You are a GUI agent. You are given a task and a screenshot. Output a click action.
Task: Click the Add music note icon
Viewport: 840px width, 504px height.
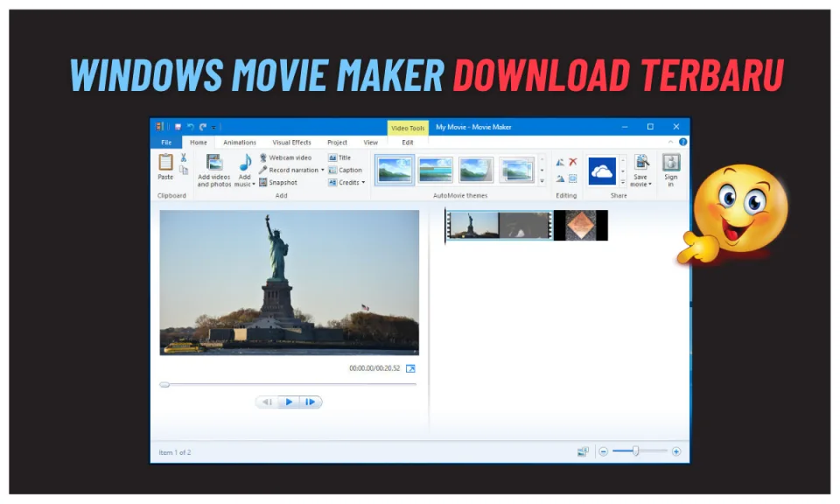point(245,163)
